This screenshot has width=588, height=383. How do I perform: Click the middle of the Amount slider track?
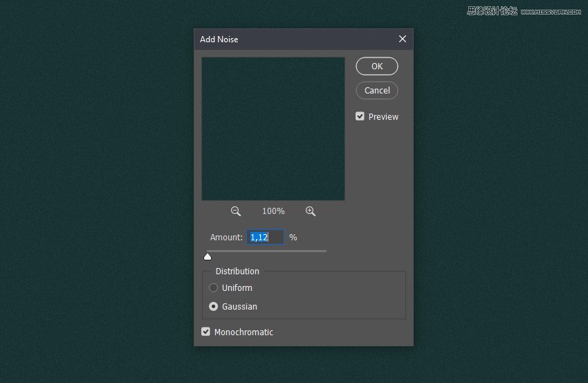[266, 251]
